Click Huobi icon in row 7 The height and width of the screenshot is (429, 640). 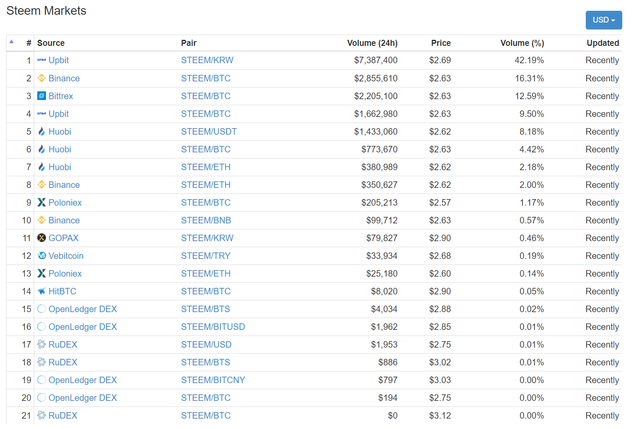(x=41, y=167)
